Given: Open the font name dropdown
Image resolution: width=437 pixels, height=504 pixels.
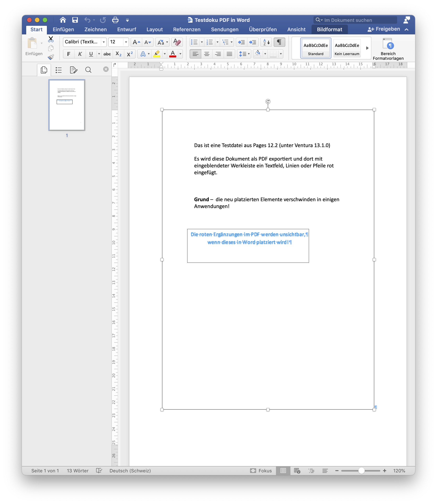Looking at the screenshot, I should (x=104, y=42).
